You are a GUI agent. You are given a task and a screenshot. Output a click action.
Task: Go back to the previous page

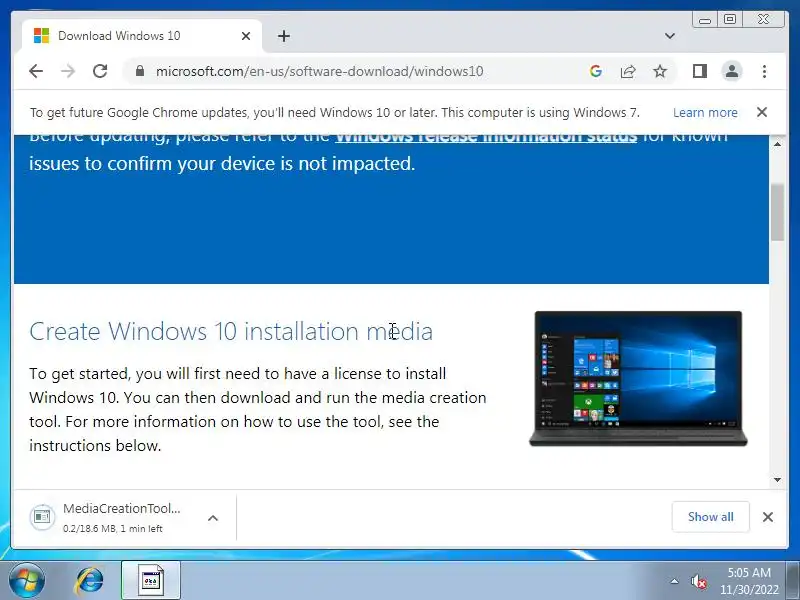[x=36, y=71]
